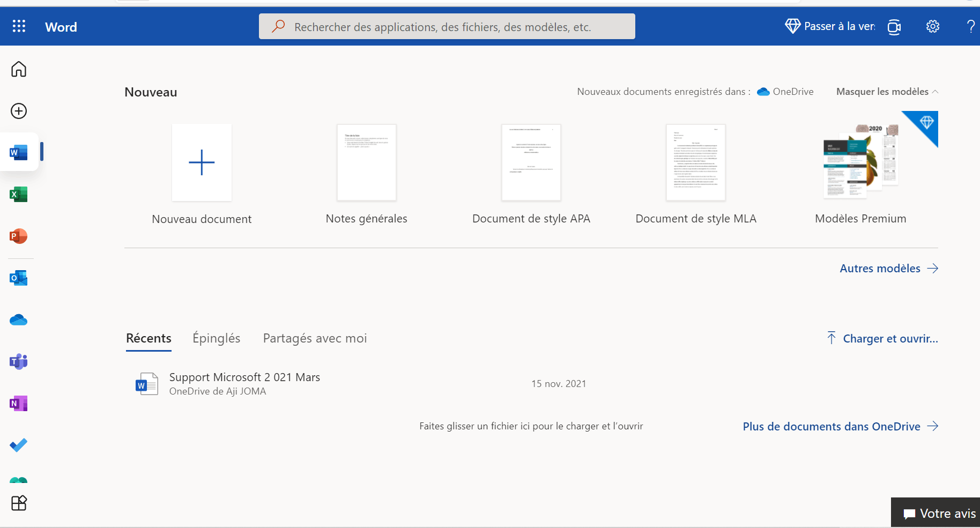Image resolution: width=980 pixels, height=528 pixels.
Task: Open PowerPoint from the sidebar
Action: pyautogui.click(x=19, y=236)
